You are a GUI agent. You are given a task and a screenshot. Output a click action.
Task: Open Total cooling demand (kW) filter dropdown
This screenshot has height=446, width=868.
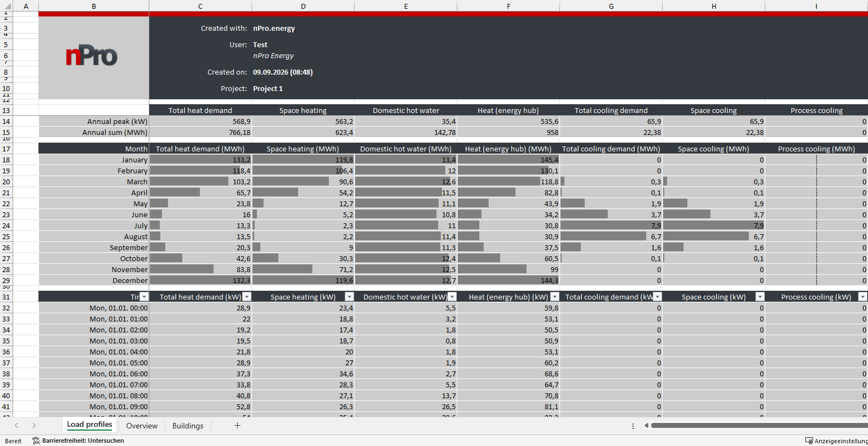(657, 297)
